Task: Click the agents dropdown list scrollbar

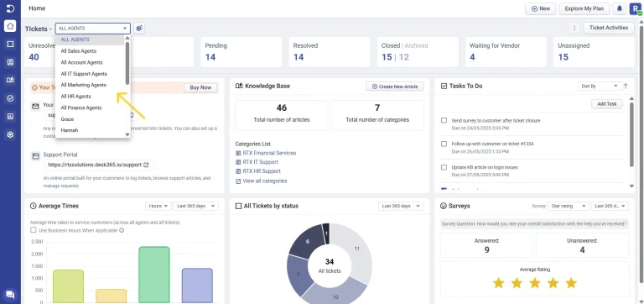Action: point(127,63)
